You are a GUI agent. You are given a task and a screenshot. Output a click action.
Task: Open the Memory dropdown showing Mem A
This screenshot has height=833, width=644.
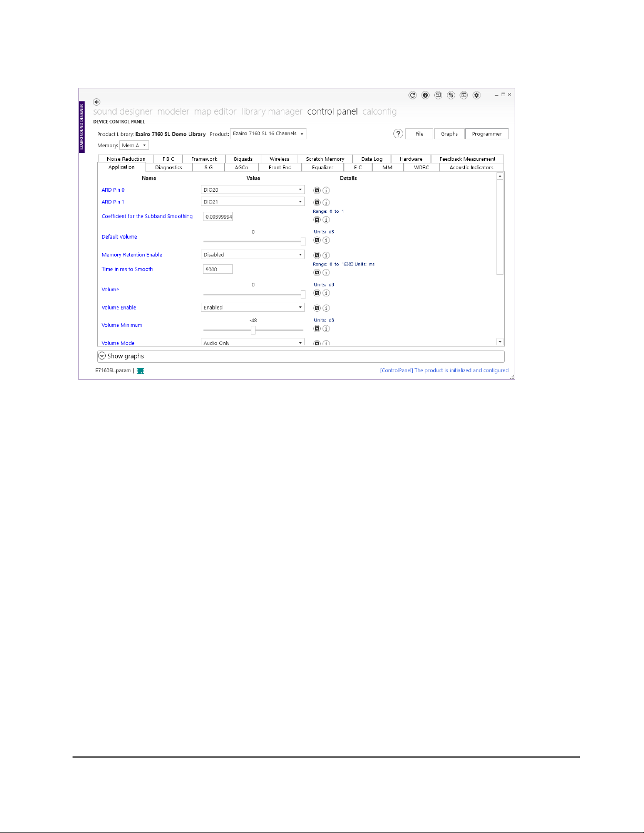tap(134, 145)
